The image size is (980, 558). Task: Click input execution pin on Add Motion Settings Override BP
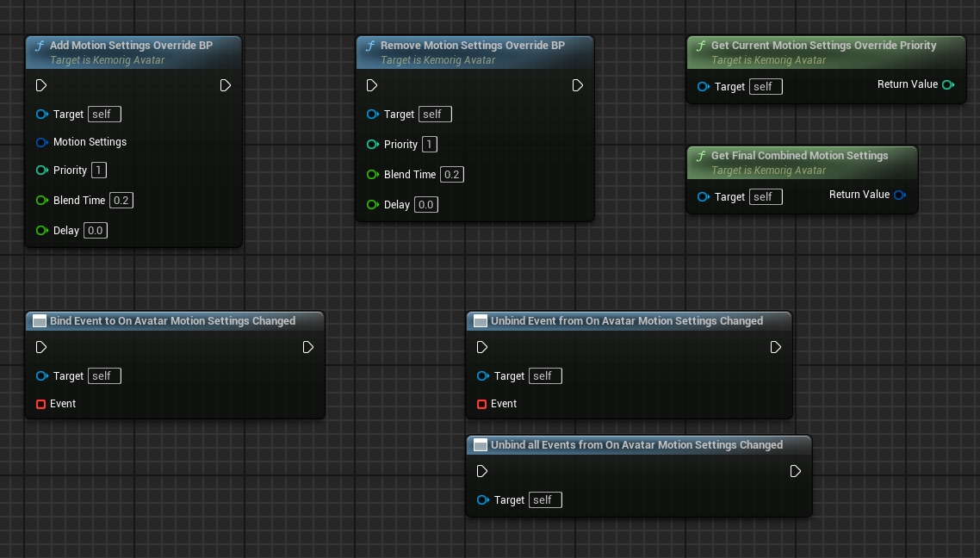tap(41, 85)
